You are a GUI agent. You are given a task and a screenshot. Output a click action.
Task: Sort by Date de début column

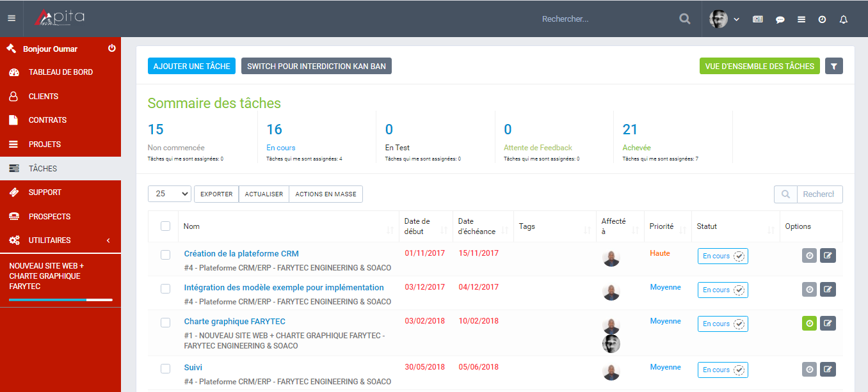pyautogui.click(x=426, y=226)
